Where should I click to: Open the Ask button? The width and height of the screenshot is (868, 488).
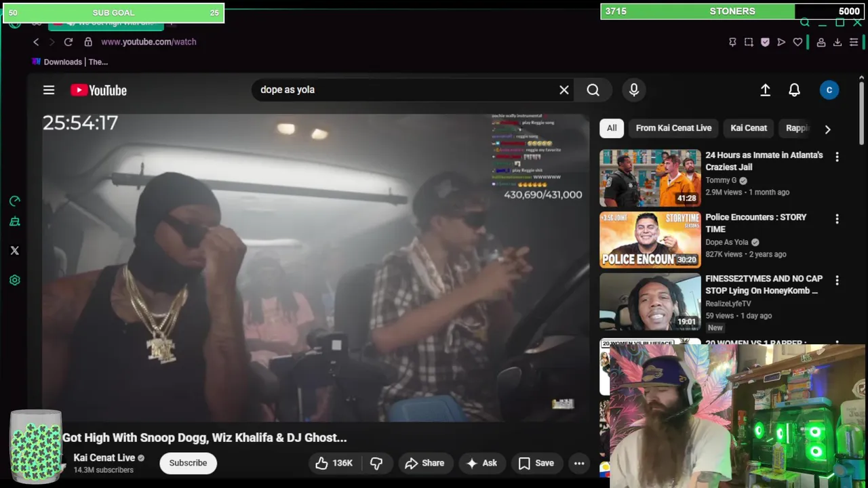[x=482, y=463]
